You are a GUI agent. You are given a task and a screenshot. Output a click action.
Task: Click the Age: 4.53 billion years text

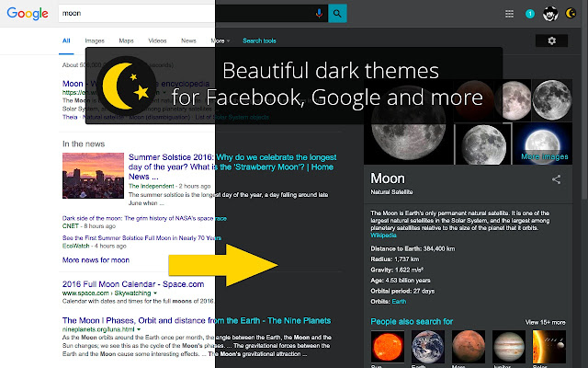coord(401,280)
